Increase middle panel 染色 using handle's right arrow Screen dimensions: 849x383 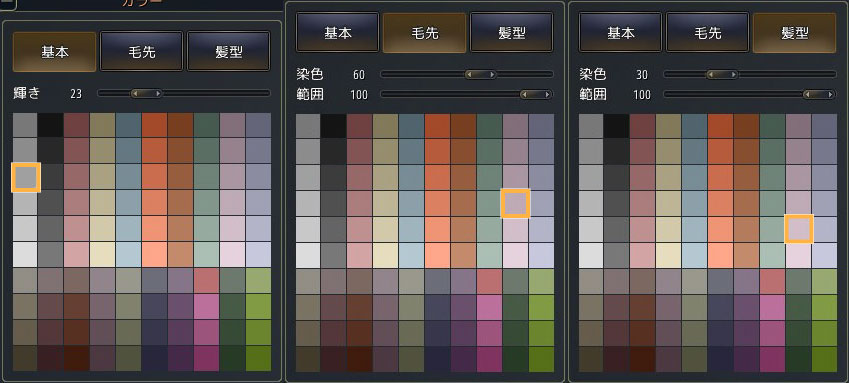pyautogui.click(x=493, y=74)
